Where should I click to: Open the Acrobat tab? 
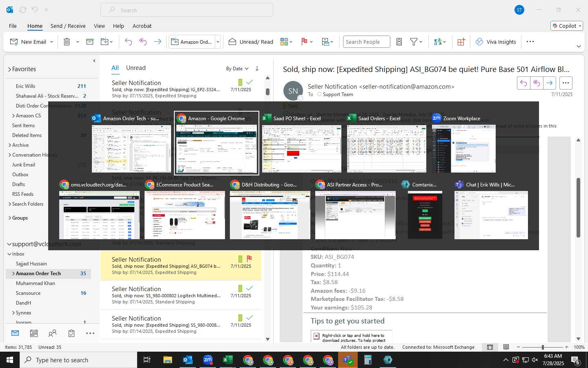point(142,26)
